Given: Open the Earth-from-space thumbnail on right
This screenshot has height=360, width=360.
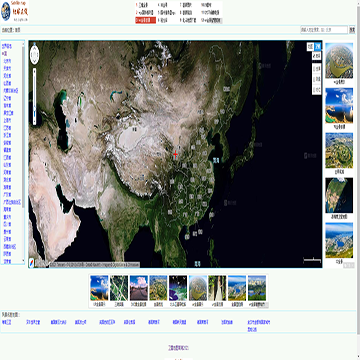Looking at the screenshot, I should tap(339, 196).
